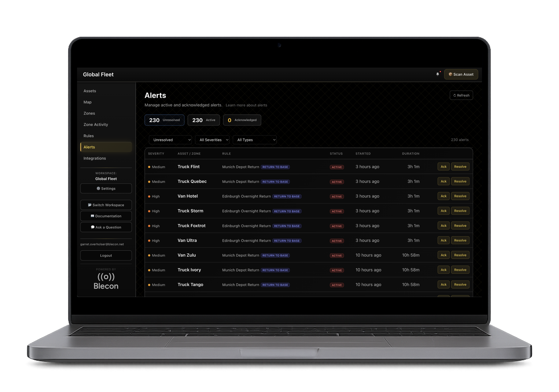Click the Scan Asset package icon
This screenshot has width=559, height=392.
click(x=451, y=74)
